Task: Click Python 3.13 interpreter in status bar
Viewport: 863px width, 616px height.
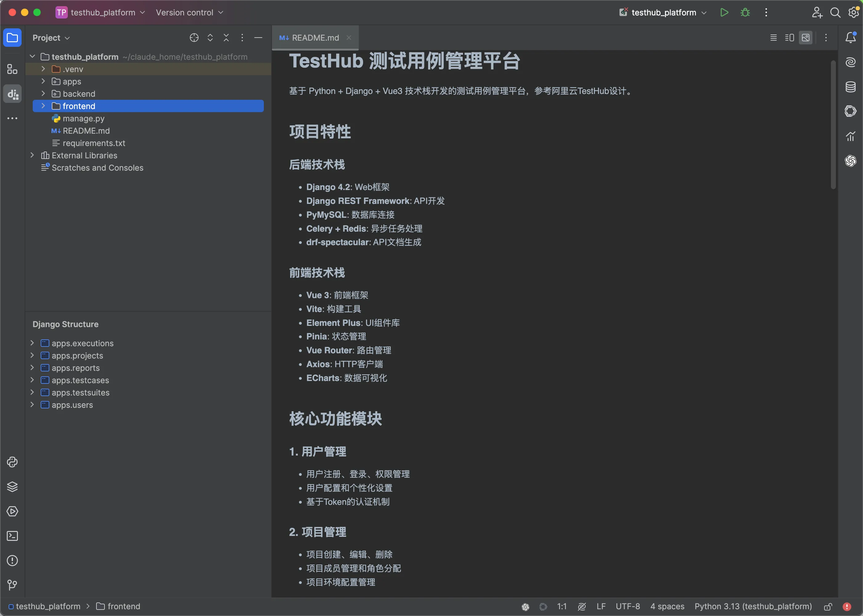Action: 753,606
